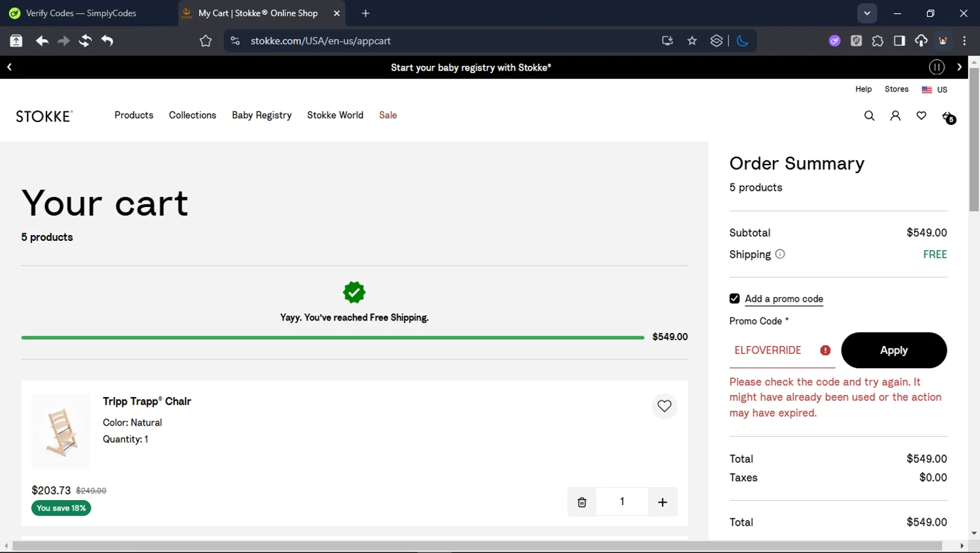
Task: Click the STOKKE logo
Action: coord(44,116)
